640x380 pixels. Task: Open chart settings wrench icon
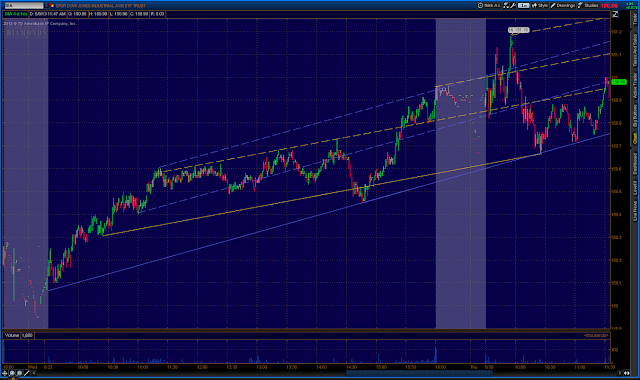tap(513, 5)
